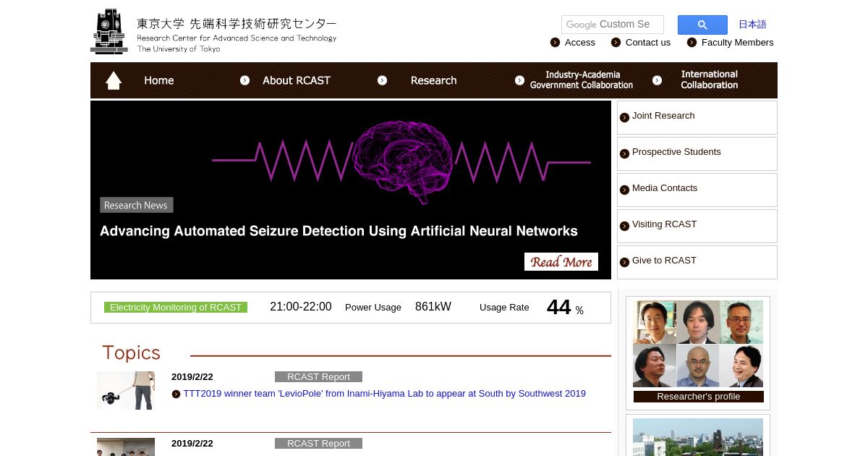
Task: Click arrow bullet beside Visiting RCAST
Action: pyautogui.click(x=625, y=226)
